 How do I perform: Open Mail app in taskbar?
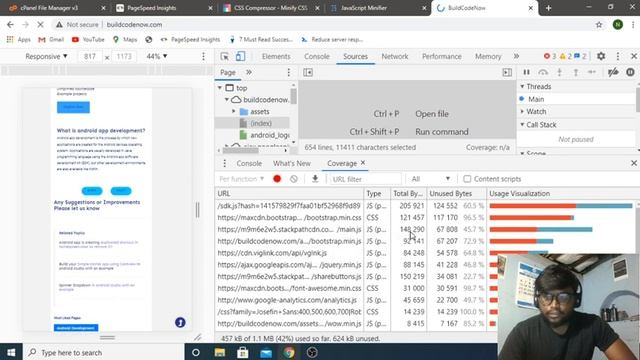tap(266, 352)
